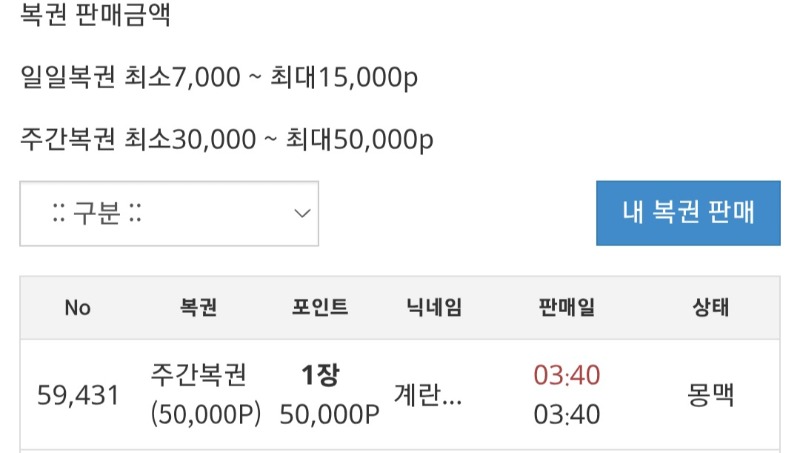Select the 판매일 column header
Screen dimensions: 800x453
pyautogui.click(x=566, y=307)
